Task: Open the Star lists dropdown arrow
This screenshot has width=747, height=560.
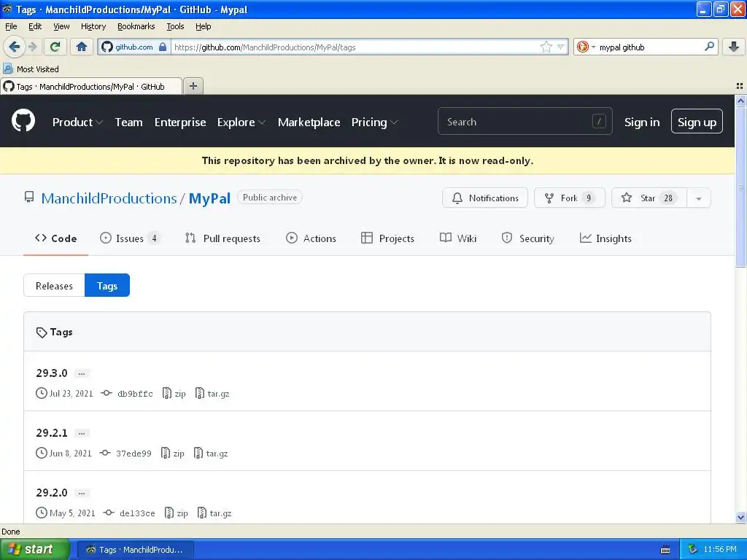Action: coord(698,198)
